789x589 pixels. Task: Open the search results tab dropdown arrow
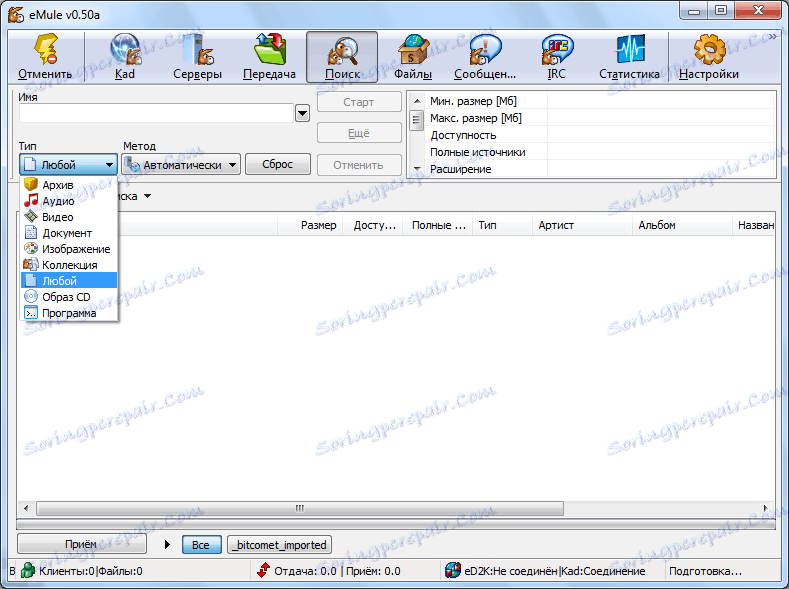click(x=147, y=196)
